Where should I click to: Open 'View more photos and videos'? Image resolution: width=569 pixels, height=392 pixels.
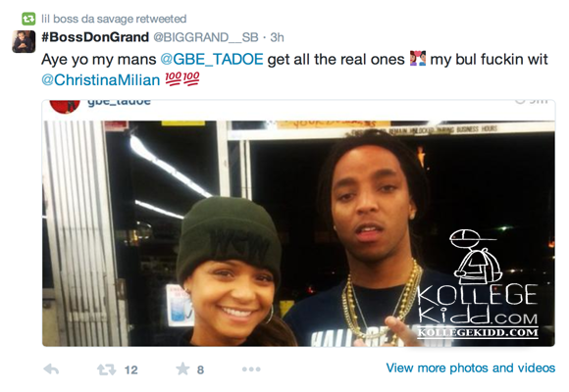coord(471,367)
